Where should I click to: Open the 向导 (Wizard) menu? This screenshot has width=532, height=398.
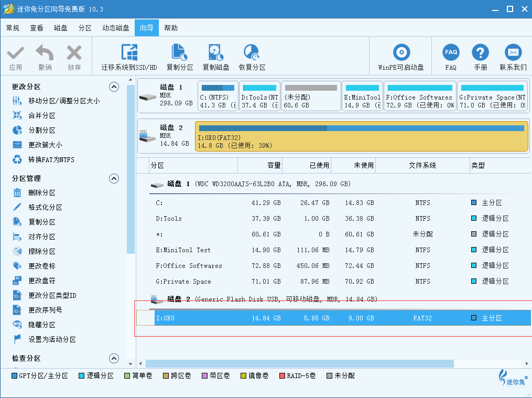click(147, 28)
